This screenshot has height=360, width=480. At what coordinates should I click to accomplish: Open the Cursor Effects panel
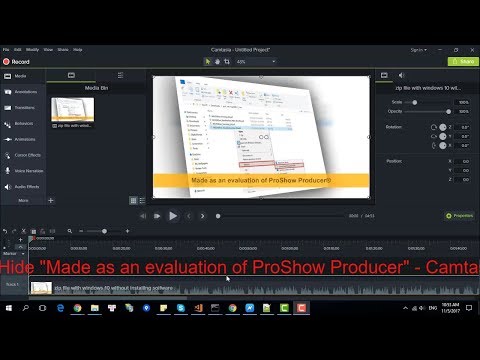[23, 155]
